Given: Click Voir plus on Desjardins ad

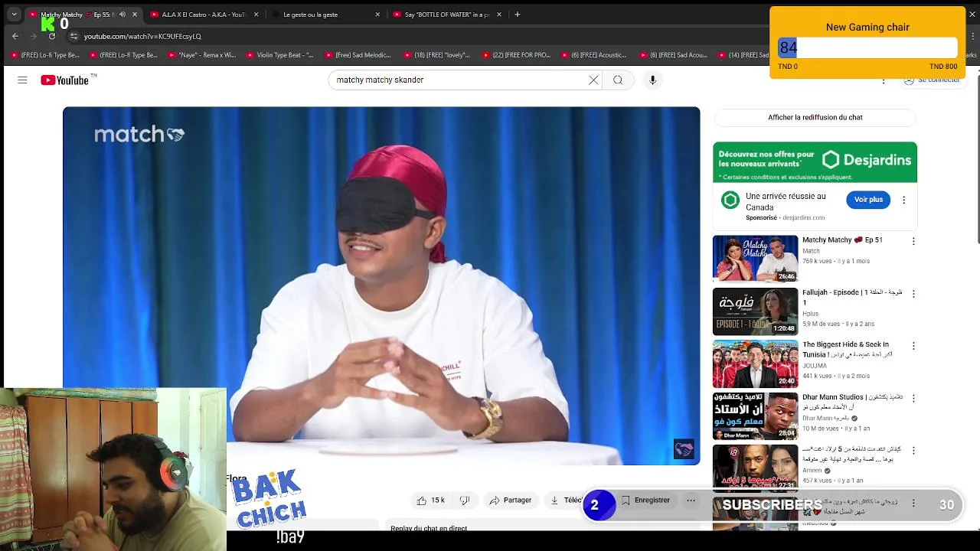Looking at the screenshot, I should 868,200.
